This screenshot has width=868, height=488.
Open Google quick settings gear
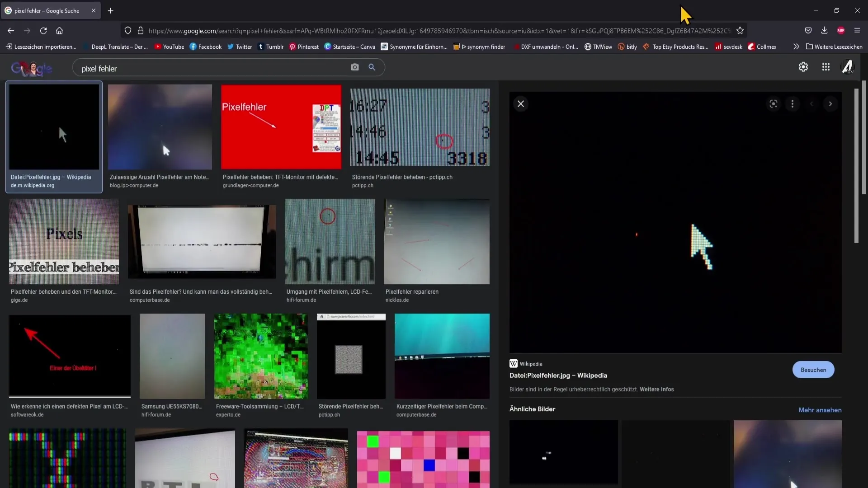pyautogui.click(x=803, y=67)
